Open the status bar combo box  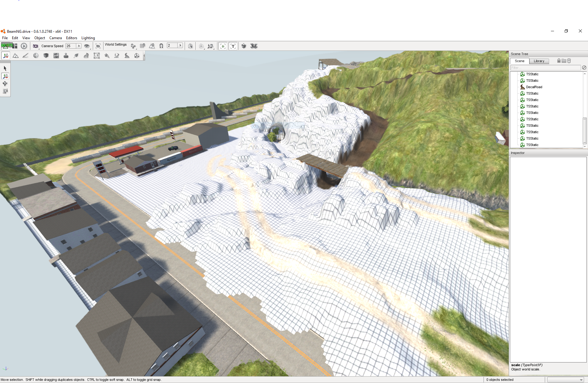(565, 380)
